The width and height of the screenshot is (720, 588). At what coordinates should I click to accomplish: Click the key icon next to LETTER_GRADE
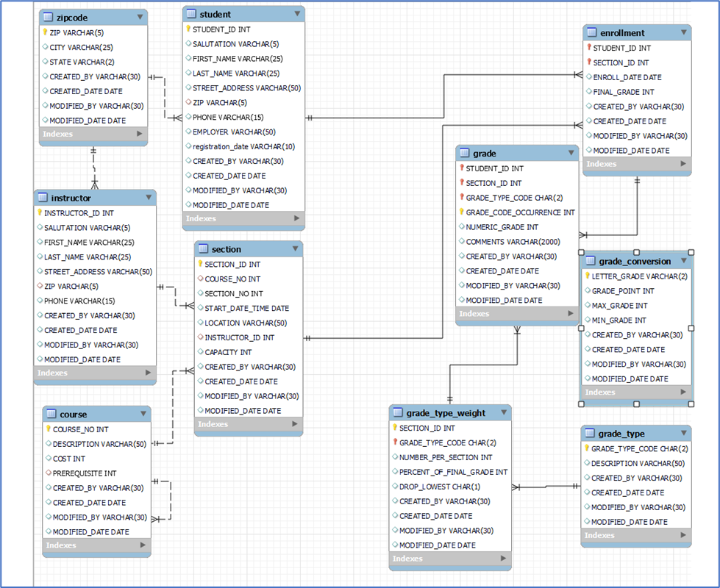click(x=586, y=276)
